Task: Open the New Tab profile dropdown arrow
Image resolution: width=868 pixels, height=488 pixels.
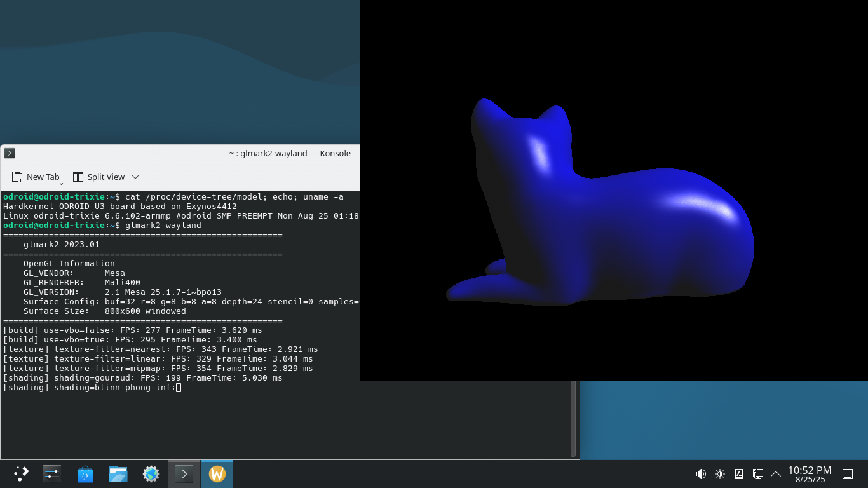Action: 62,184
